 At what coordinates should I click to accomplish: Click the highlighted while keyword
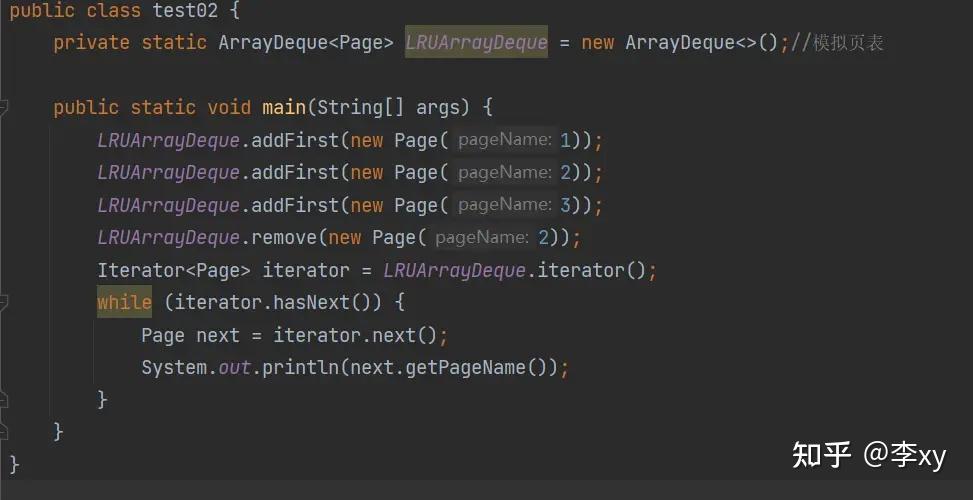pyautogui.click(x=124, y=302)
